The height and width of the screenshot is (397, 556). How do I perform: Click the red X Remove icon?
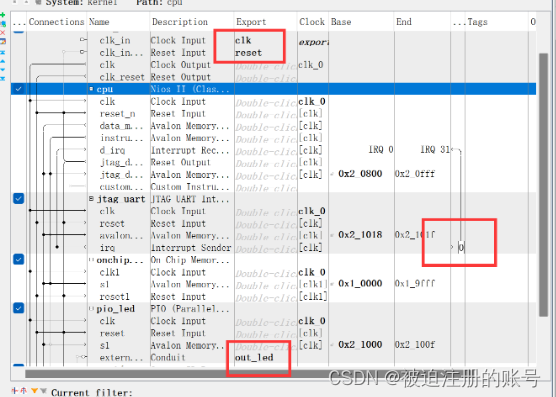pos(2,33)
